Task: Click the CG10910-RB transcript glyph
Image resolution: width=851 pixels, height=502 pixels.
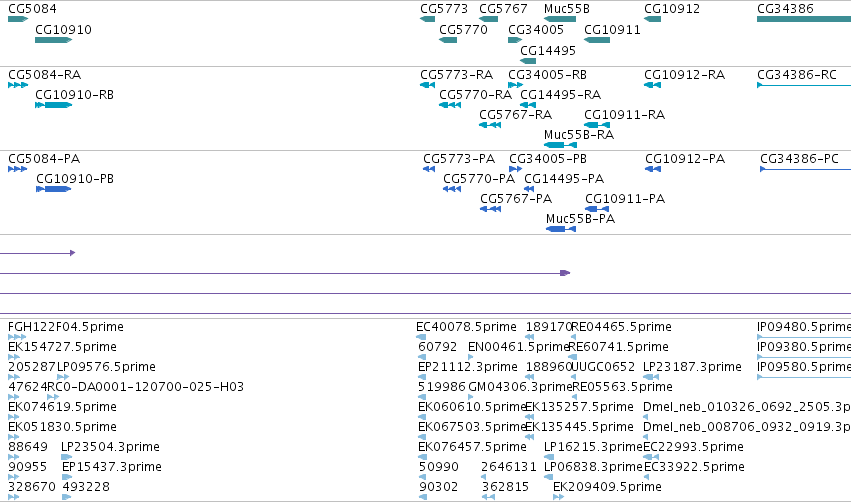Action: [x=54, y=105]
